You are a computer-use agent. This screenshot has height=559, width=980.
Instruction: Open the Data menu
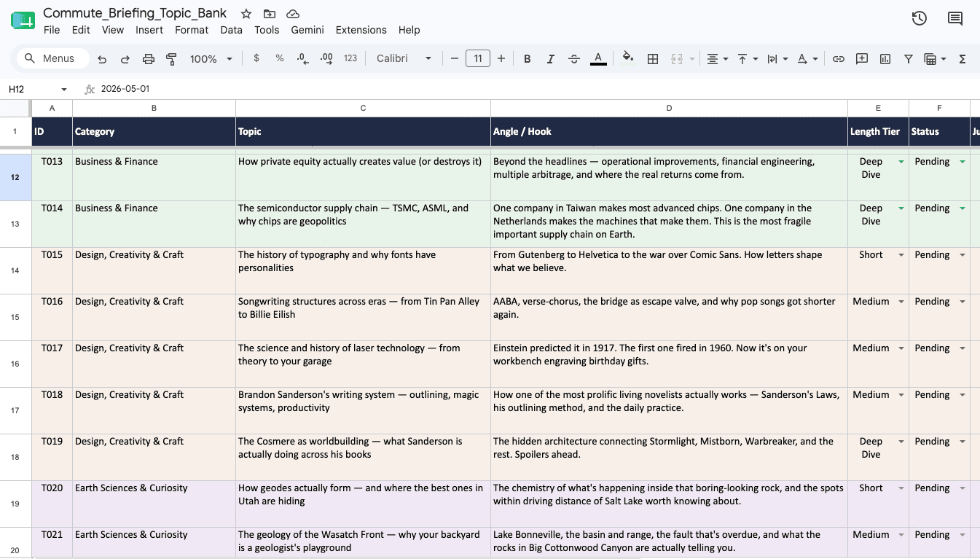(x=231, y=30)
